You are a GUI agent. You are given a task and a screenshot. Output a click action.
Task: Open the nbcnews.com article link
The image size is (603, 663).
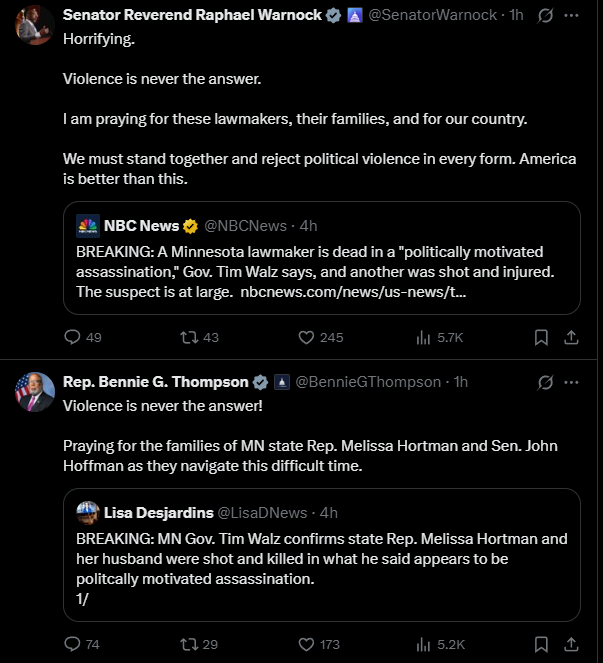point(353,292)
